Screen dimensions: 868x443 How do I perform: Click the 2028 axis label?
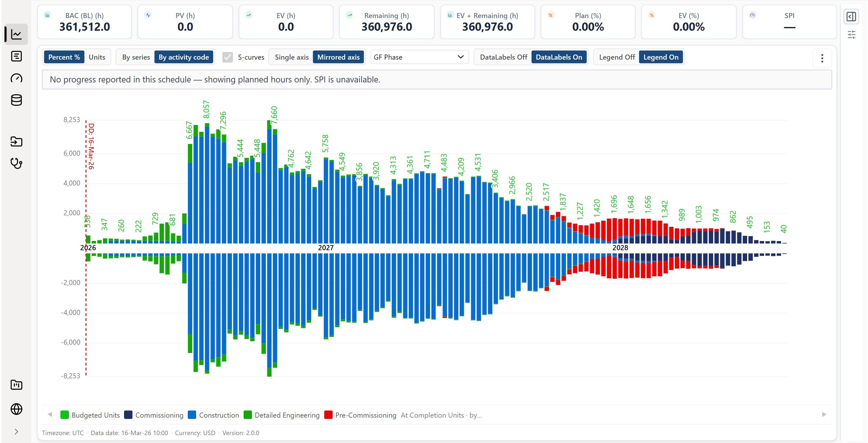pos(620,248)
